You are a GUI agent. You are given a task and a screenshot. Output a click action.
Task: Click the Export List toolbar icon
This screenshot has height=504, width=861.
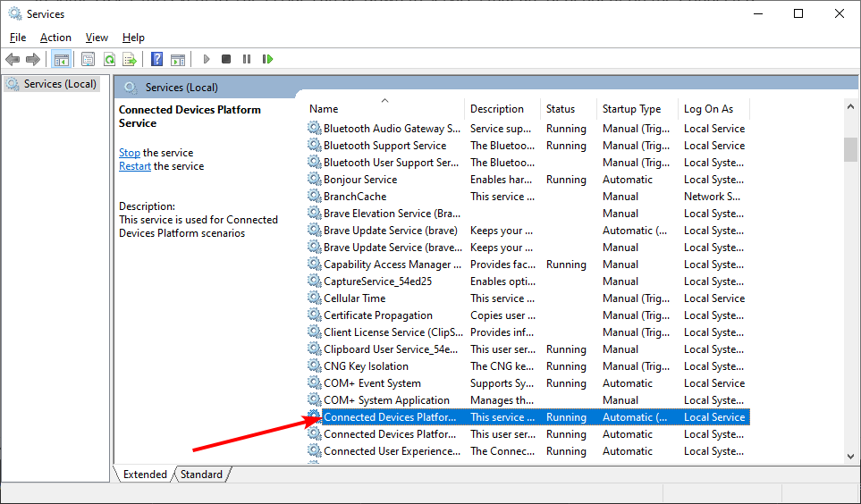130,59
